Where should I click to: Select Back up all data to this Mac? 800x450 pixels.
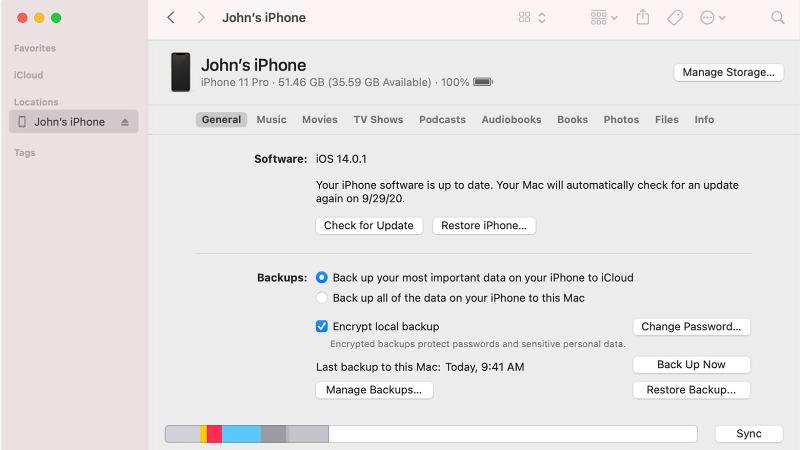321,298
